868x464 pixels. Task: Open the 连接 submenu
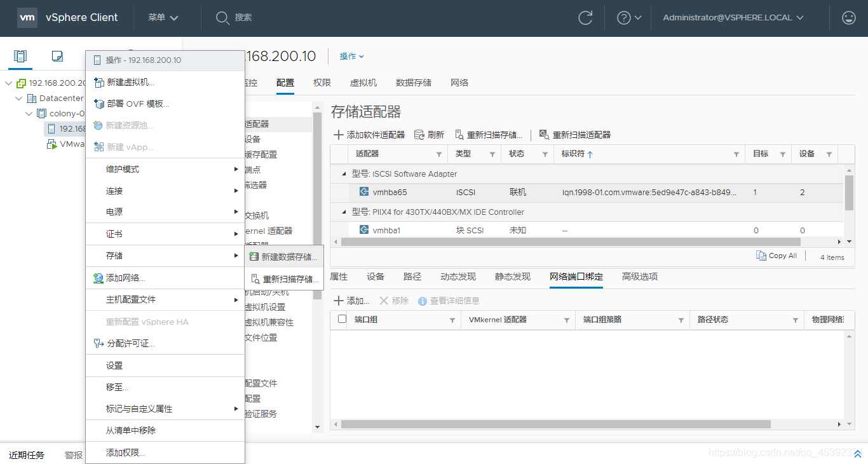pos(165,191)
